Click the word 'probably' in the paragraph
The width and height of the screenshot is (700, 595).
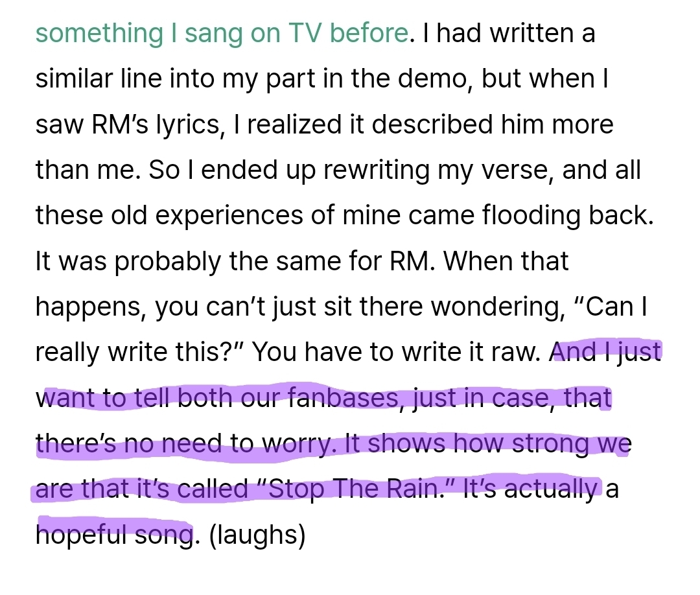pos(152,261)
